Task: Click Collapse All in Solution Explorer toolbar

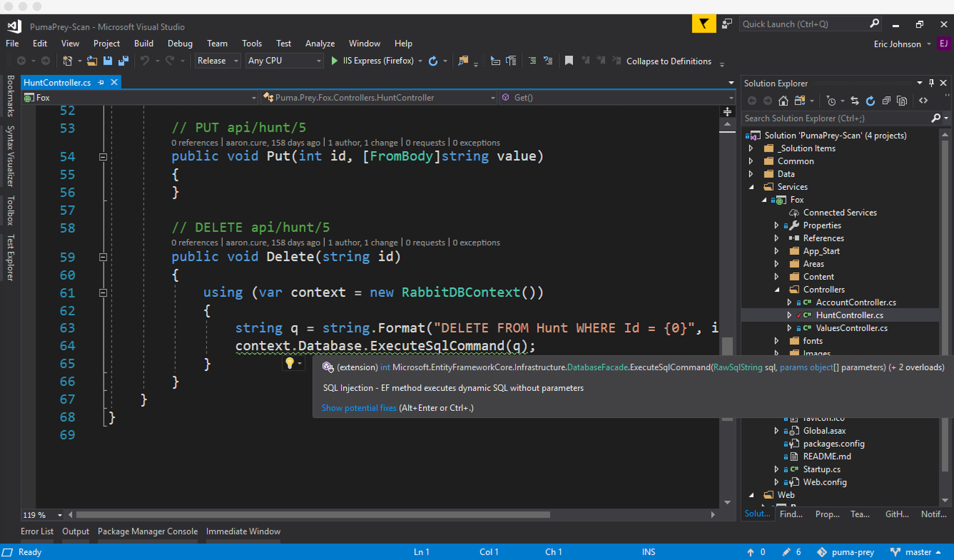Action: 886,101
